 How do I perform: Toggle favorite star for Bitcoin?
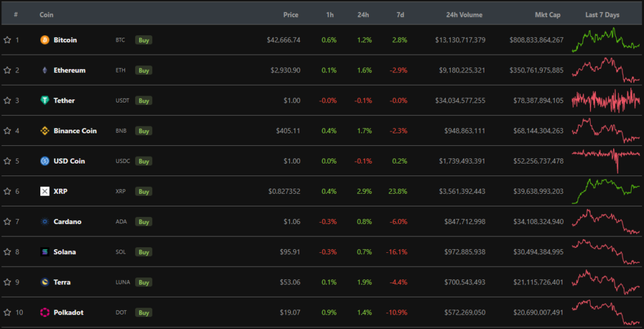point(8,40)
